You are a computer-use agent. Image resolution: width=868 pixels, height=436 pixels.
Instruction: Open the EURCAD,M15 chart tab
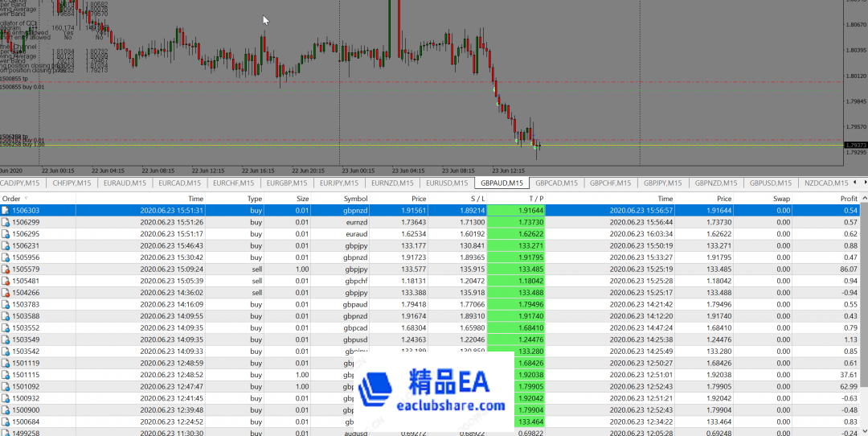point(179,183)
